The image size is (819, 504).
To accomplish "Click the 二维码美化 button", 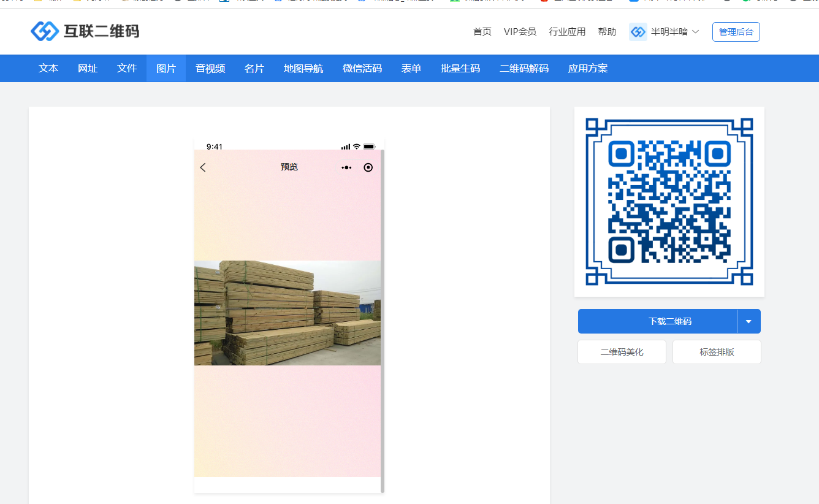I will 622,352.
